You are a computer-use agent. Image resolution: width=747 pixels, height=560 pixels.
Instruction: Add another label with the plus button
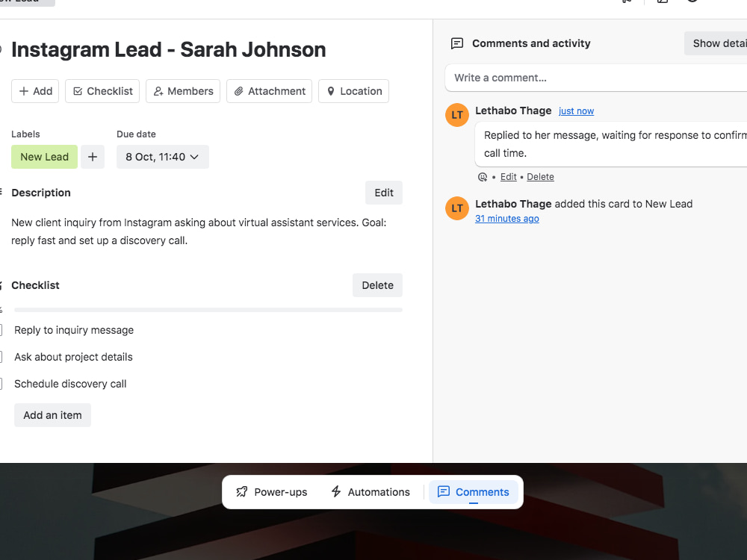93,157
